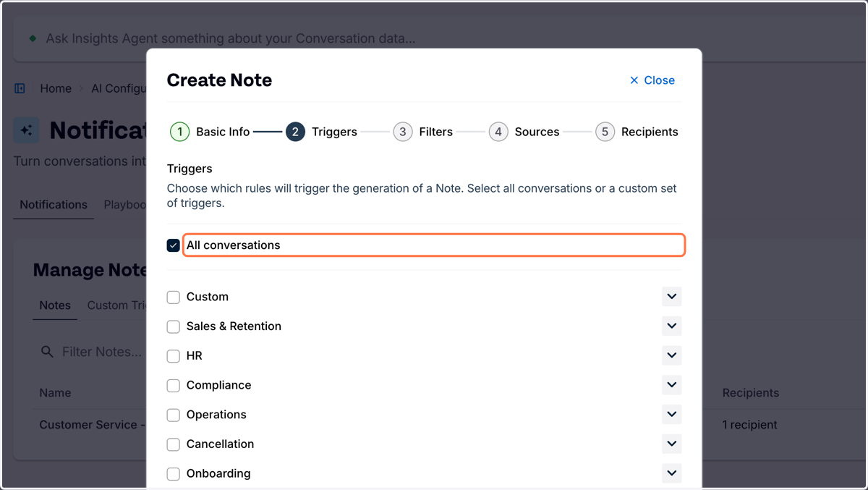Open the Custom Triggers sub-tab
868x490 pixels.
[x=117, y=305]
